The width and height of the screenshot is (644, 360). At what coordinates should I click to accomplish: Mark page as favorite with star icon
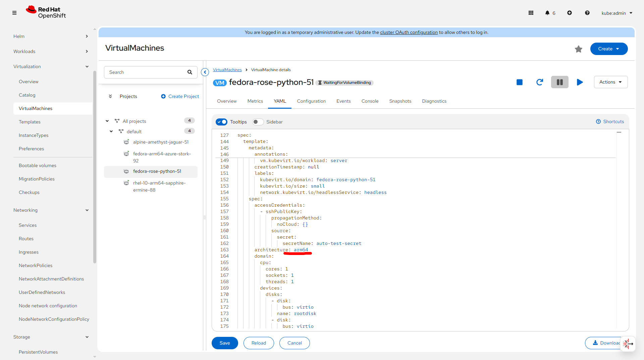tap(578, 49)
